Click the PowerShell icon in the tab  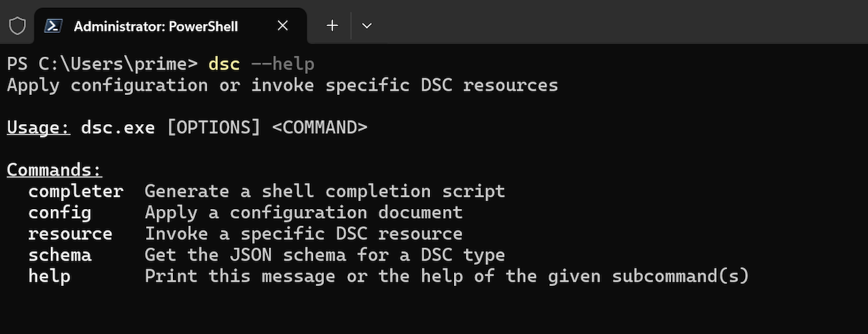(54, 26)
